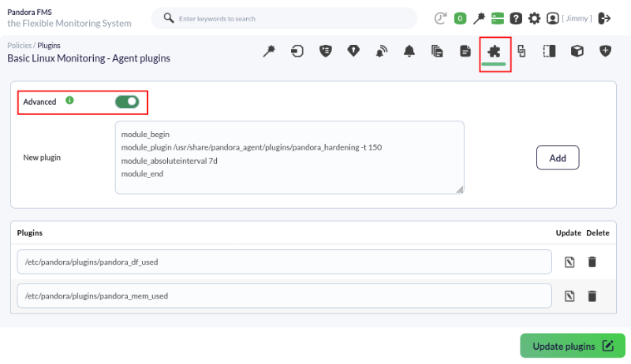Click the Enter keywords to search field
Image resolution: width=631 pixels, height=364 pixels.
(x=284, y=18)
